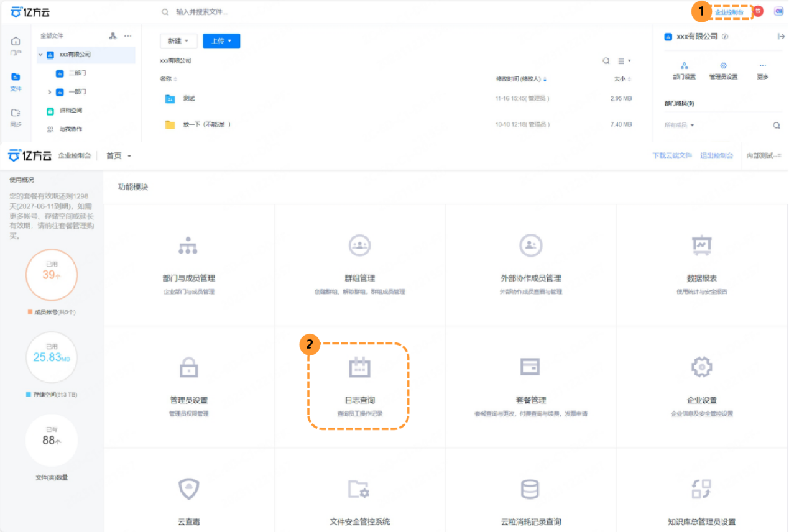Click the red gift icon in the top bar
Image resolution: width=789 pixels, height=532 pixels.
click(x=758, y=11)
